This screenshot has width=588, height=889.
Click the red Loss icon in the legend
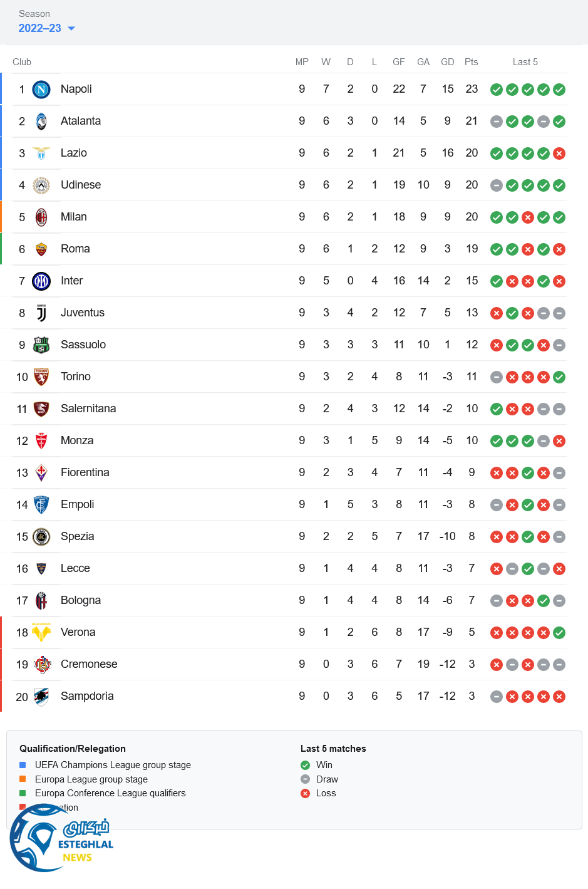(x=306, y=793)
